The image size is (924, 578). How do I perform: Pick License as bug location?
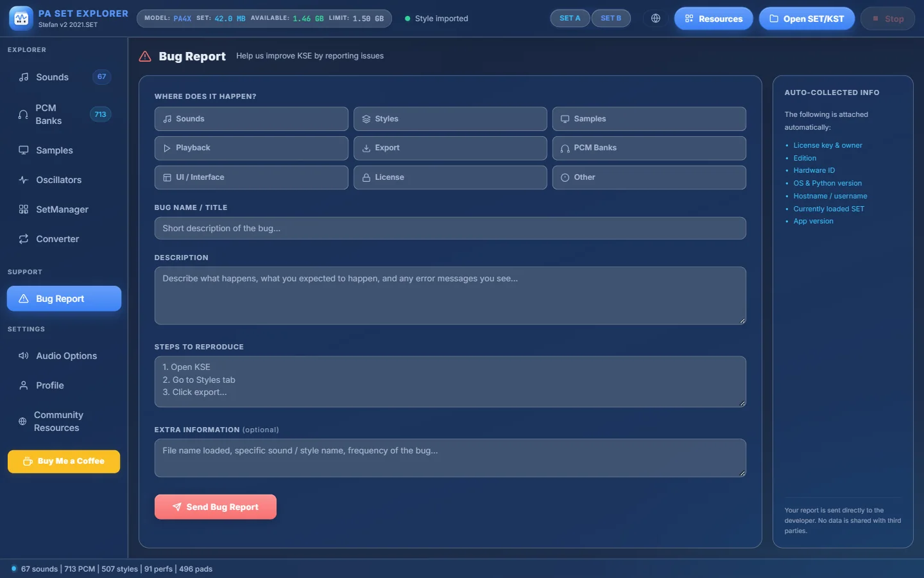click(450, 178)
